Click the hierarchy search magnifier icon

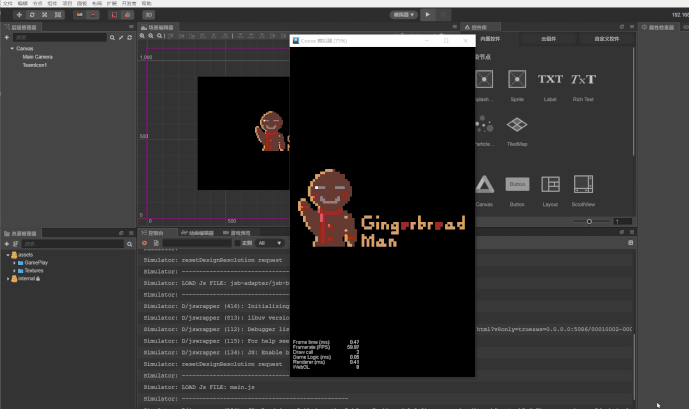tap(112, 38)
